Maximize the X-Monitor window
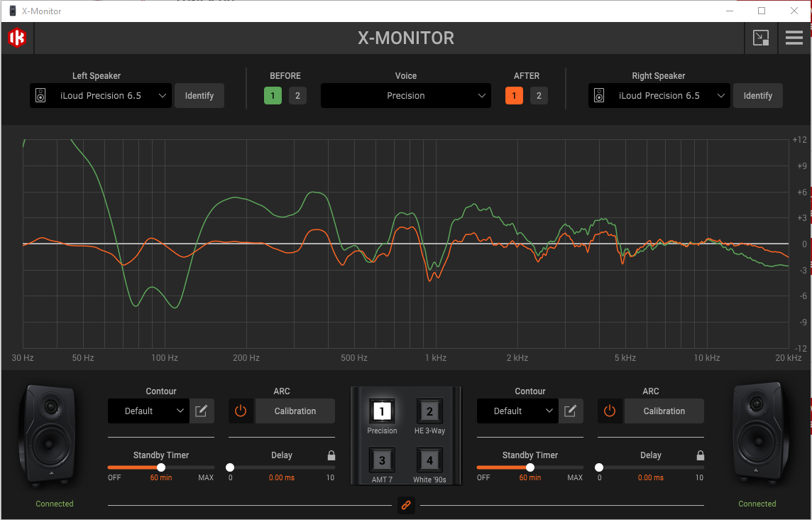 pos(762,11)
